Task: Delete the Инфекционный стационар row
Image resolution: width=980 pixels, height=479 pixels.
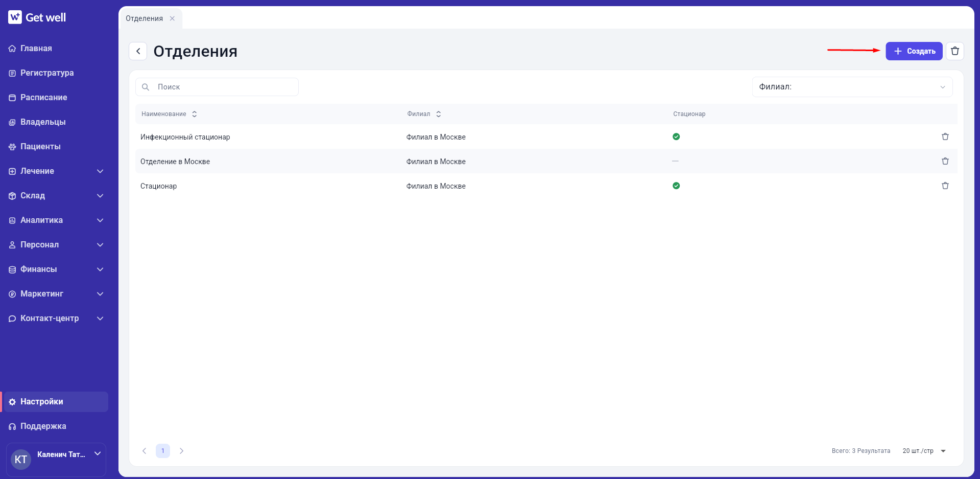Action: (945, 136)
